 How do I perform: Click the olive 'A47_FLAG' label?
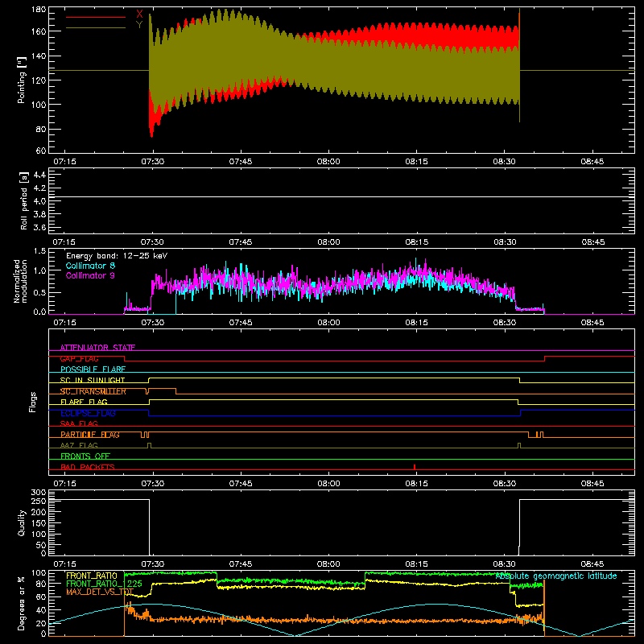point(79,445)
